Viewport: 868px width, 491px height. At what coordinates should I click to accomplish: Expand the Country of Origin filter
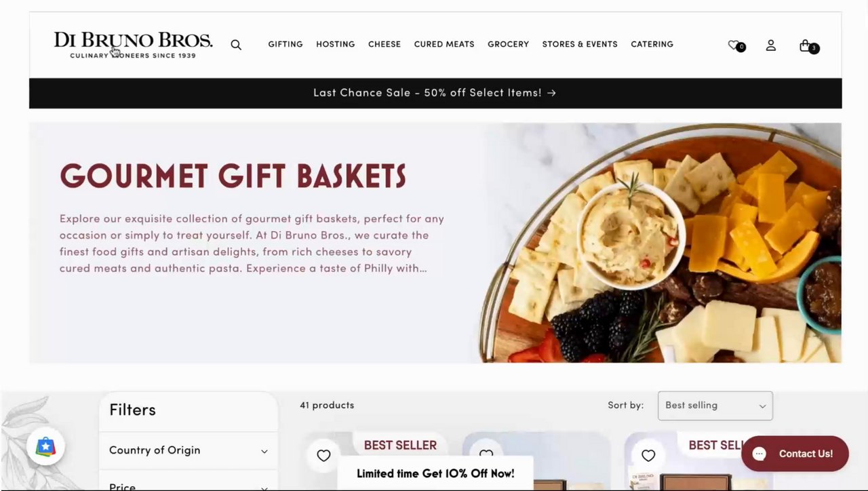[189, 450]
